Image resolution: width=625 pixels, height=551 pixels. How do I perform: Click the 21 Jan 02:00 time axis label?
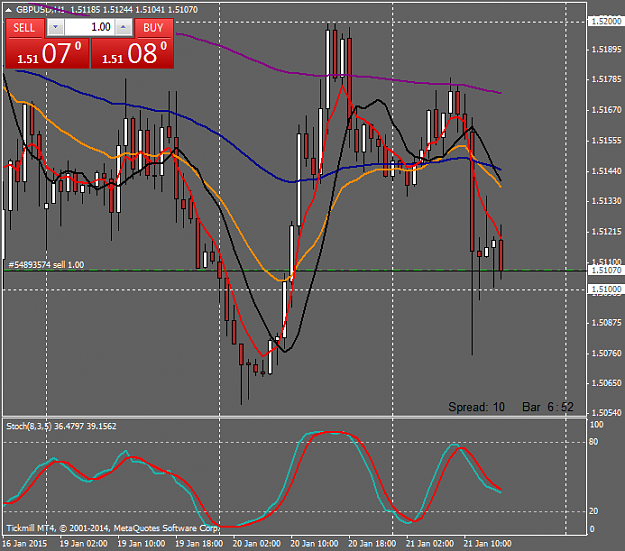[430, 543]
